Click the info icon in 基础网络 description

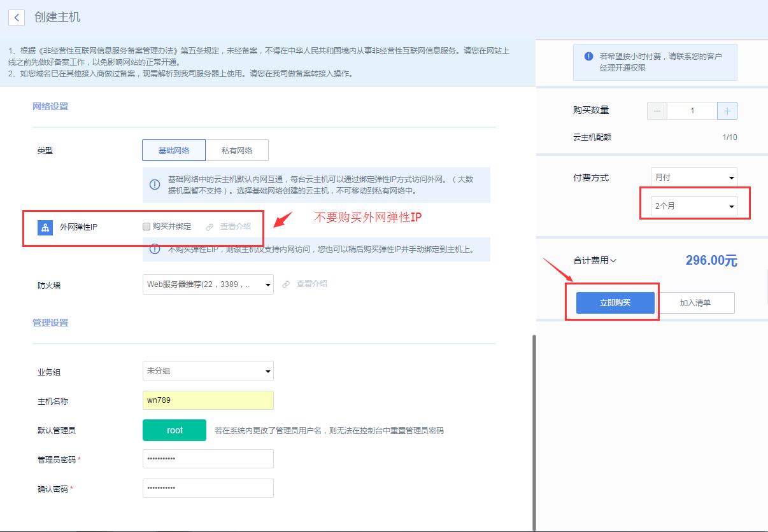[155, 185]
